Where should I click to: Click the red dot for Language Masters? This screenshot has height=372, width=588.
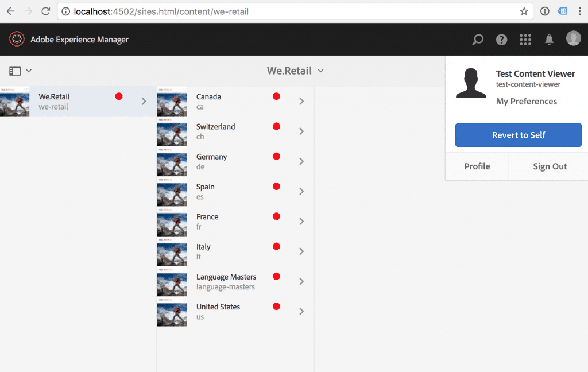pos(276,276)
